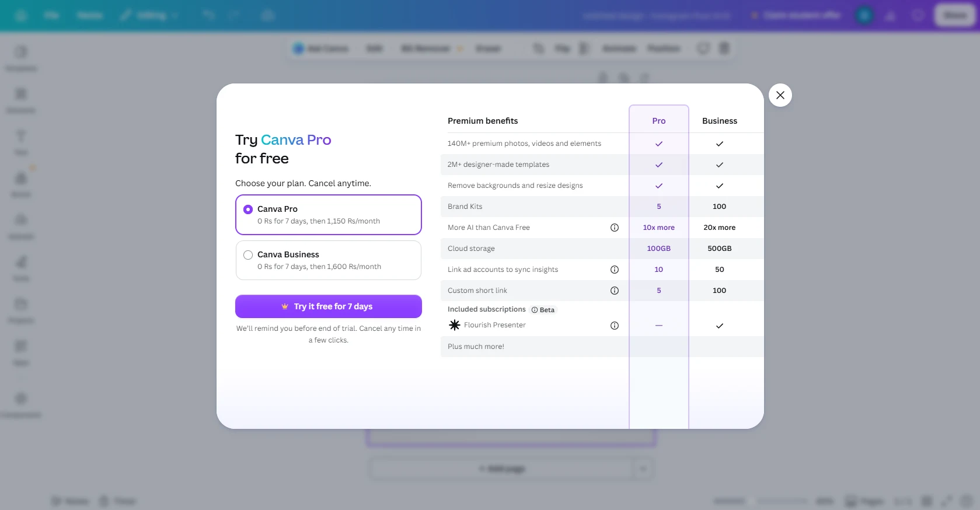Click Pro value 5 for Custom short link
Viewport: 980px width, 510px height.
659,291
